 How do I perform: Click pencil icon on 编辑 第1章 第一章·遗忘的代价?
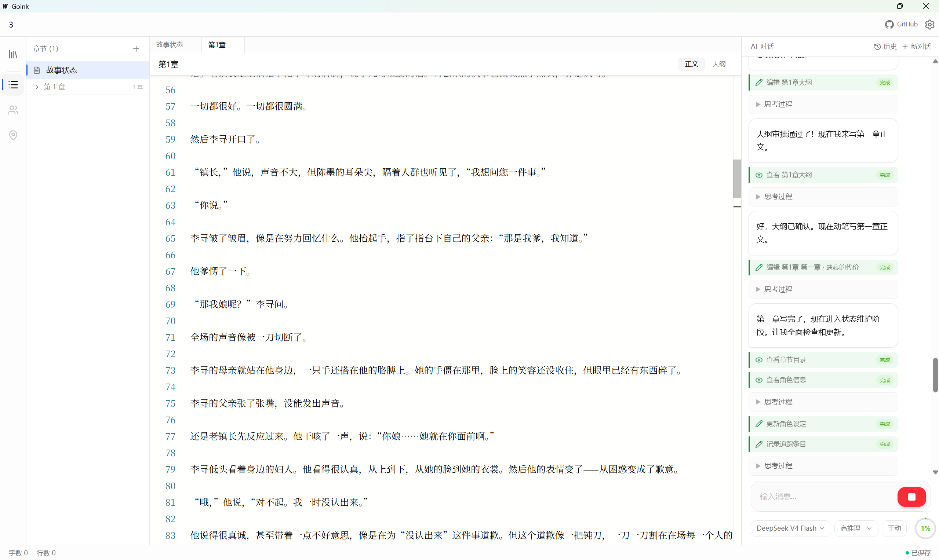coord(758,267)
